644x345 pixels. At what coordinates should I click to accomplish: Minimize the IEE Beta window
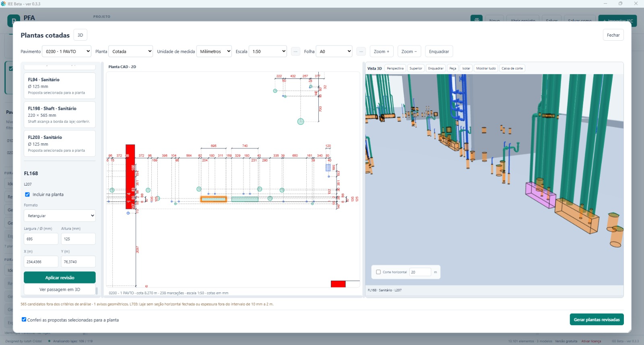tap(605, 4)
